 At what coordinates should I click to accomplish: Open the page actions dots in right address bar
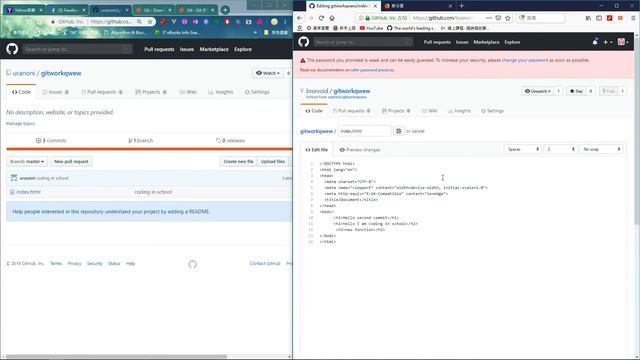(x=489, y=18)
